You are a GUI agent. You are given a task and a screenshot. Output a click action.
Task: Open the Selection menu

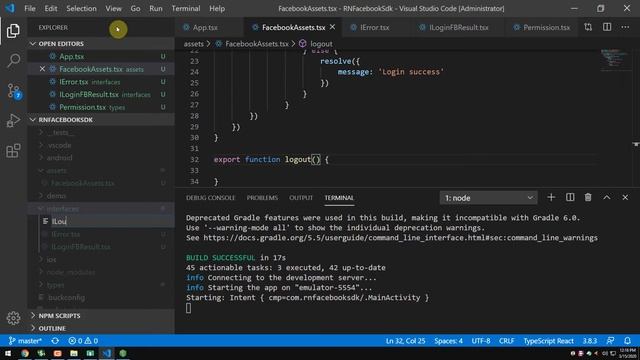[81, 8]
